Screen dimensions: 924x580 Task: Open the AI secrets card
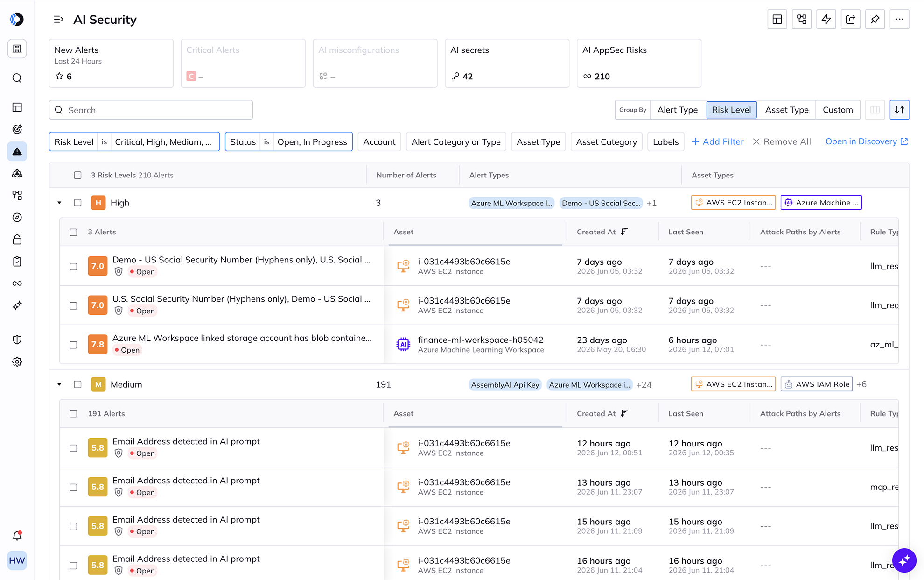click(507, 63)
